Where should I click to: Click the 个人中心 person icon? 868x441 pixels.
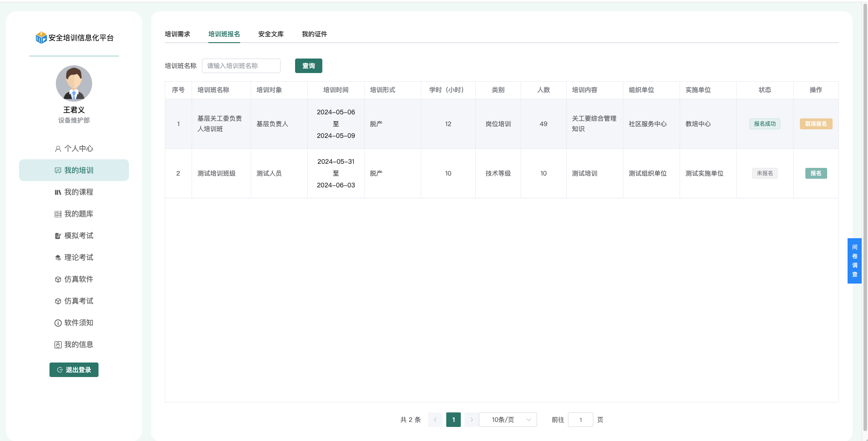(58, 149)
